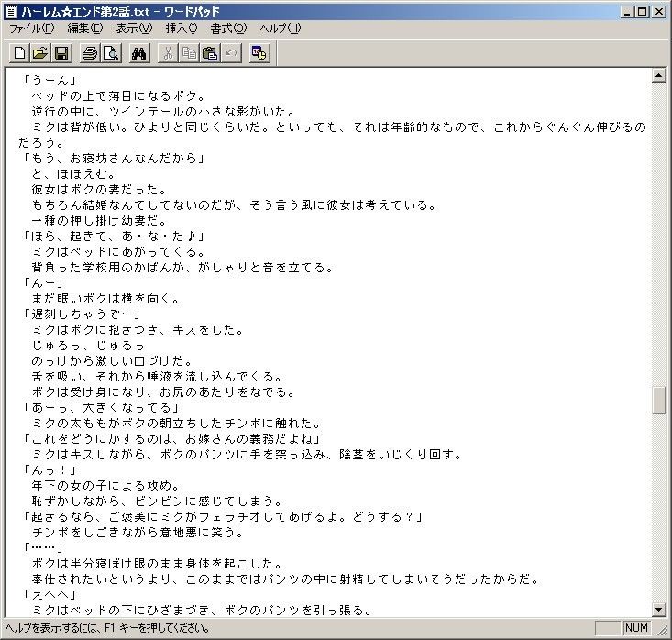Close the WordPad window
The width and height of the screenshot is (672, 640).
click(659, 12)
